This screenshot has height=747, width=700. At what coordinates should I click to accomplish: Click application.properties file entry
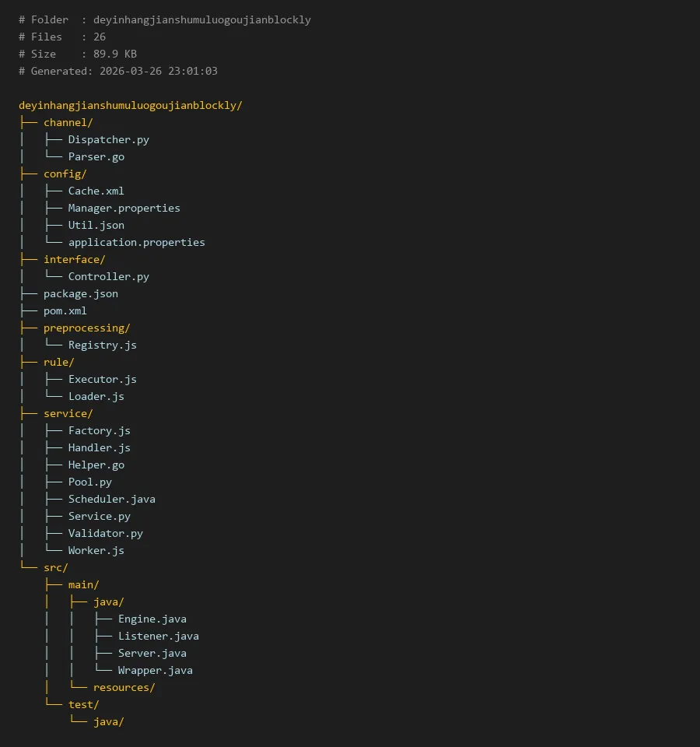(136, 242)
